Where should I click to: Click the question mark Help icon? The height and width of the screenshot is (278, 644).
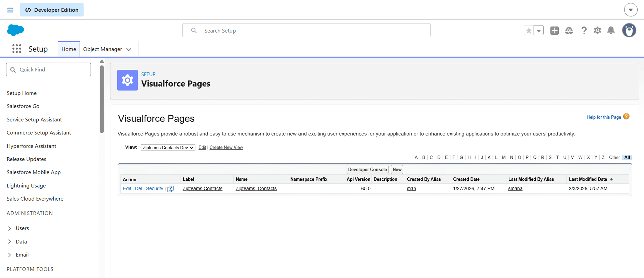[584, 31]
